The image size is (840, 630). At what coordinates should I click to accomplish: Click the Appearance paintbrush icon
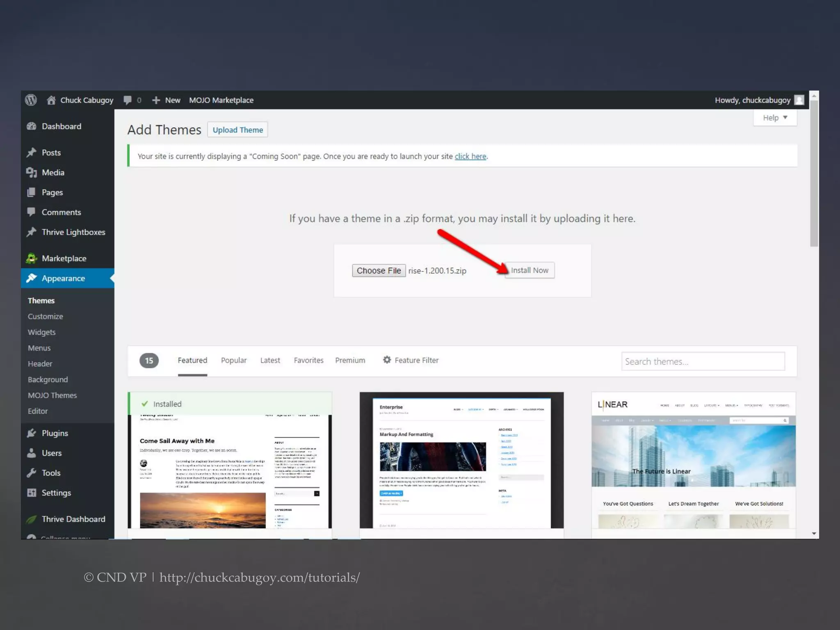click(32, 278)
